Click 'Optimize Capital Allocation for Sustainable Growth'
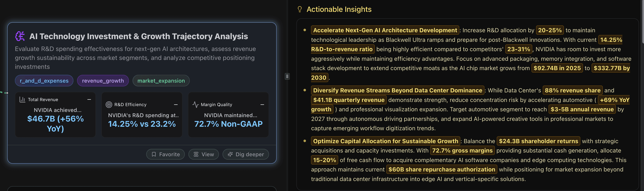644x191 pixels. click(385, 141)
